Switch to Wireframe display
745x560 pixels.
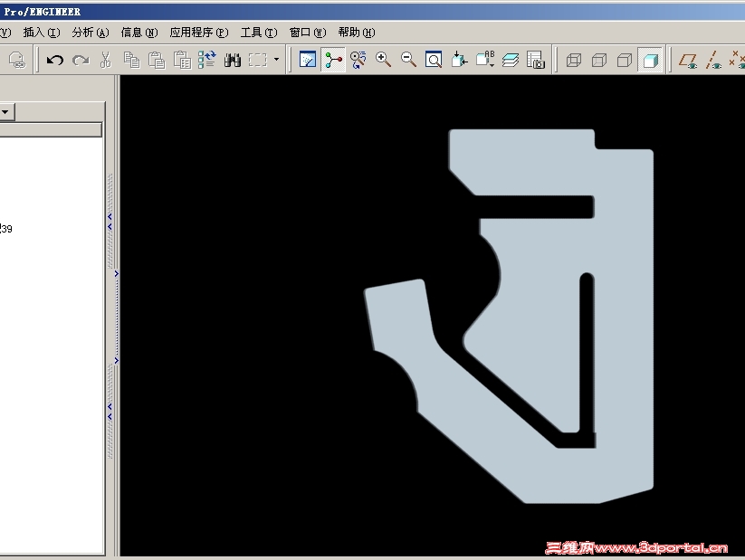(574, 61)
